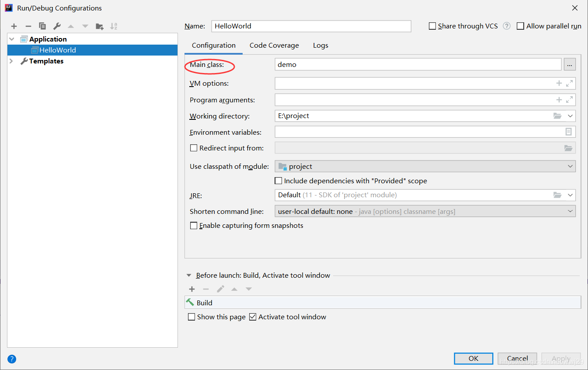Viewport: 588px width, 370px height.
Task: Move Before launch task down
Action: tap(249, 289)
